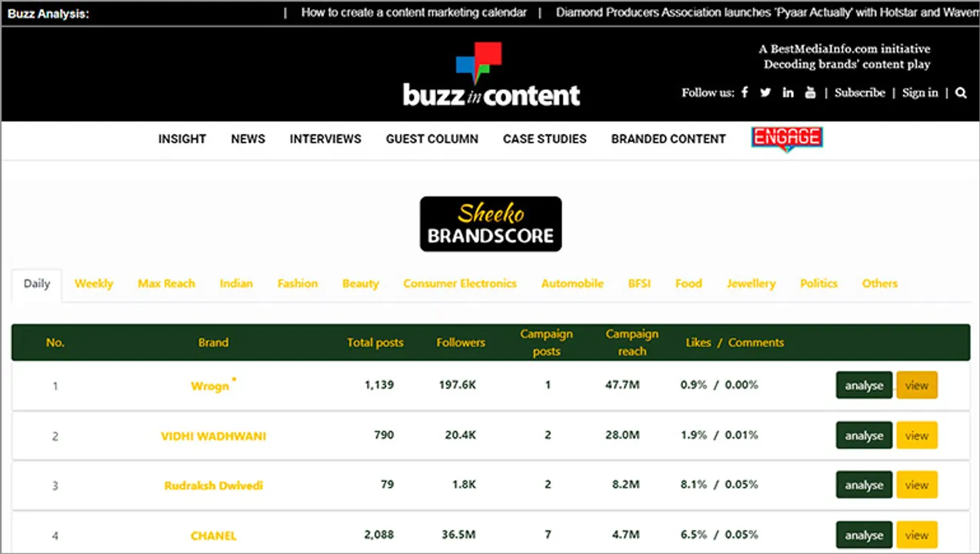The image size is (980, 554).
Task: Open the Wrogn brand link
Action: pyautogui.click(x=210, y=385)
